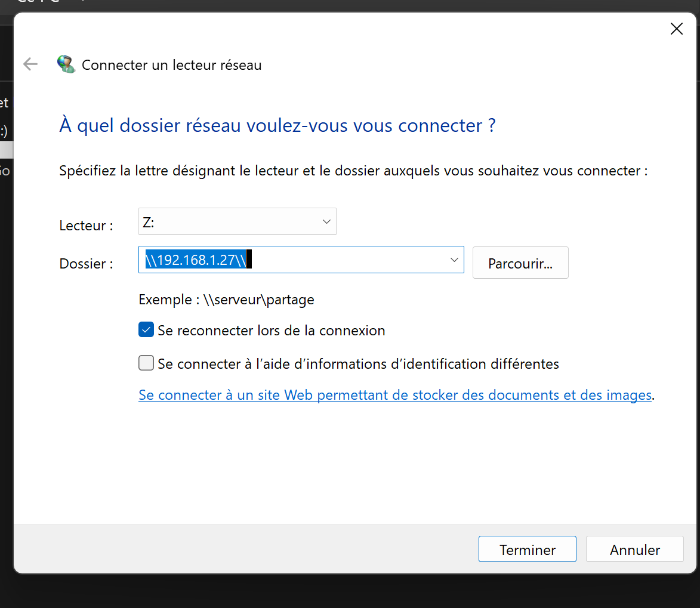Open the Dossier field dropdown arrow
Screen dimensions: 700x608
pyautogui.click(x=454, y=260)
